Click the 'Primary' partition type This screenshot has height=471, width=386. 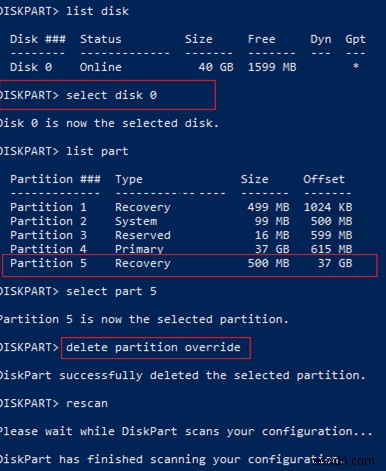click(x=139, y=249)
